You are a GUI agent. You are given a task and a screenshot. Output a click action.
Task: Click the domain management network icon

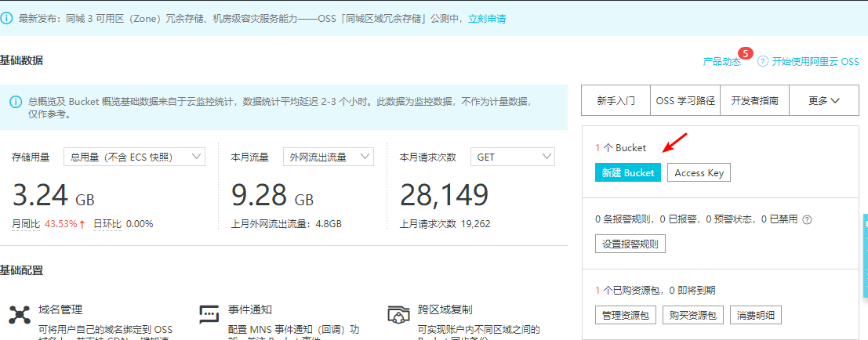point(19,315)
